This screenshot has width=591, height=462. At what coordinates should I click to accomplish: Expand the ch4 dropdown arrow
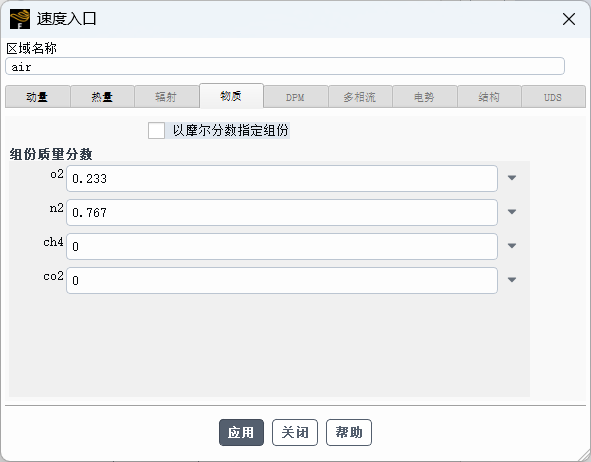click(x=511, y=246)
